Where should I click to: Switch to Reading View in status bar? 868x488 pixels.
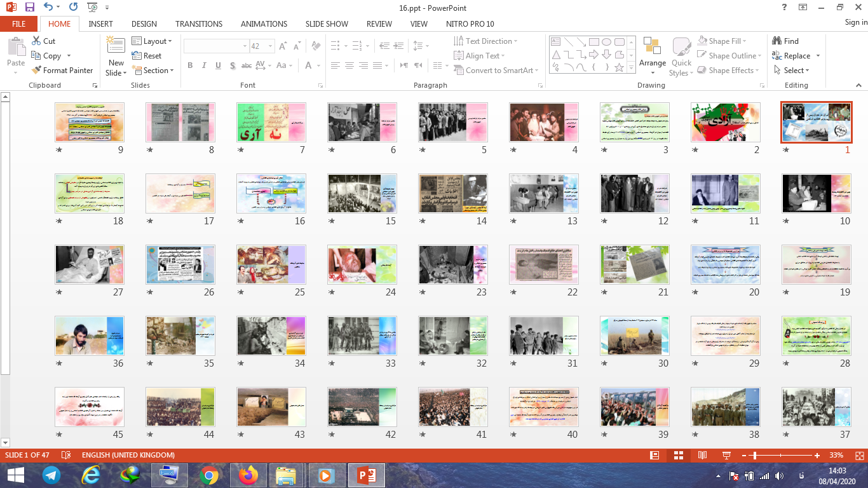coord(702,456)
